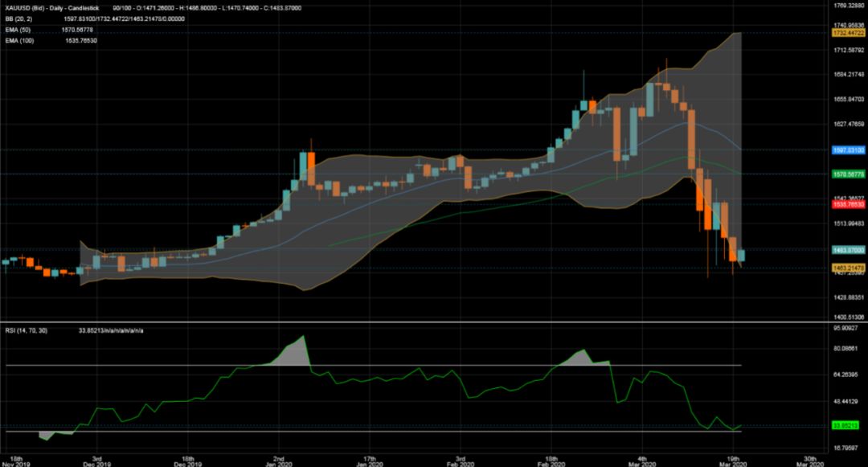Click the 1769.32880 top price axis label
Viewport: 868px width, 467px height.
click(x=849, y=6)
